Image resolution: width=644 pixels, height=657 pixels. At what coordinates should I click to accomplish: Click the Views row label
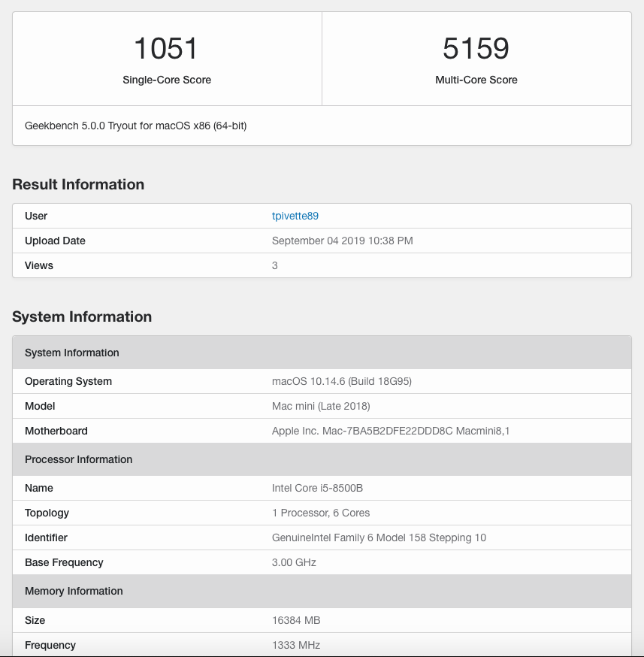pos(39,265)
